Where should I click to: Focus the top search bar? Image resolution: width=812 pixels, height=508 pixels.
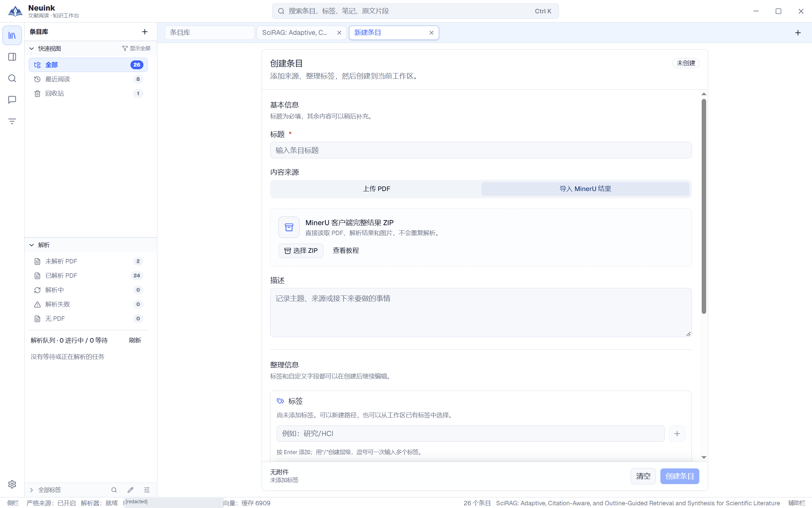415,11
